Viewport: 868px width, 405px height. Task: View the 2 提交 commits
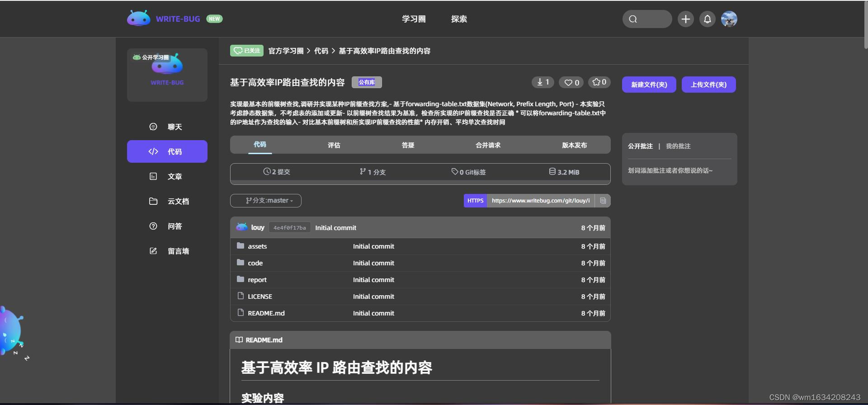coord(277,172)
